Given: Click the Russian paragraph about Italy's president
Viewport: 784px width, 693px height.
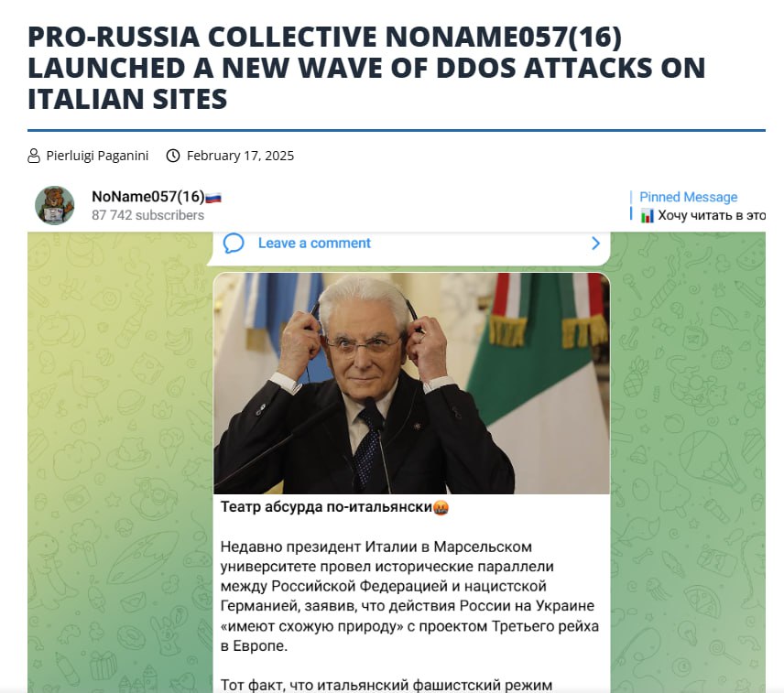Looking at the screenshot, I should [x=409, y=596].
